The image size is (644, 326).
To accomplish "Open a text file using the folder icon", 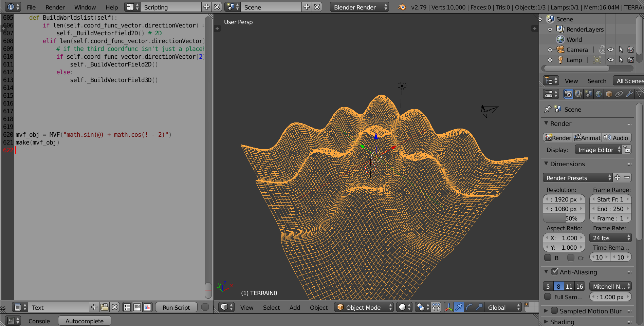I will tap(104, 307).
